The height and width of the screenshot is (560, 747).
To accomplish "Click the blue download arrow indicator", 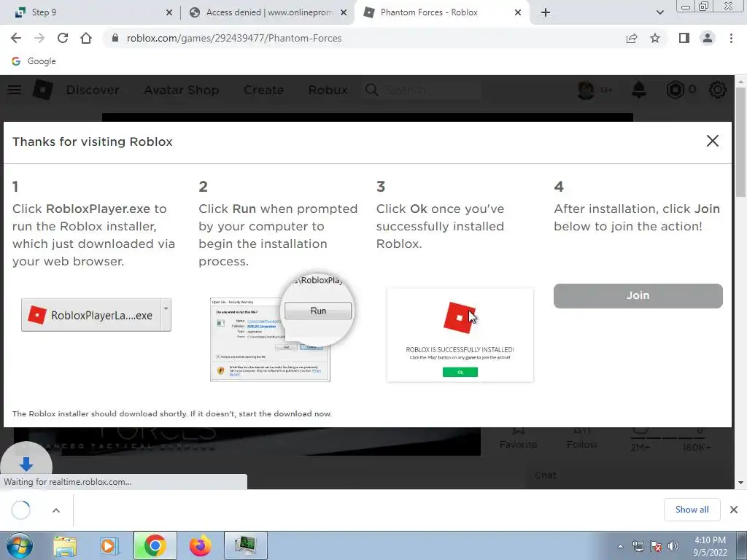I will coord(26,463).
